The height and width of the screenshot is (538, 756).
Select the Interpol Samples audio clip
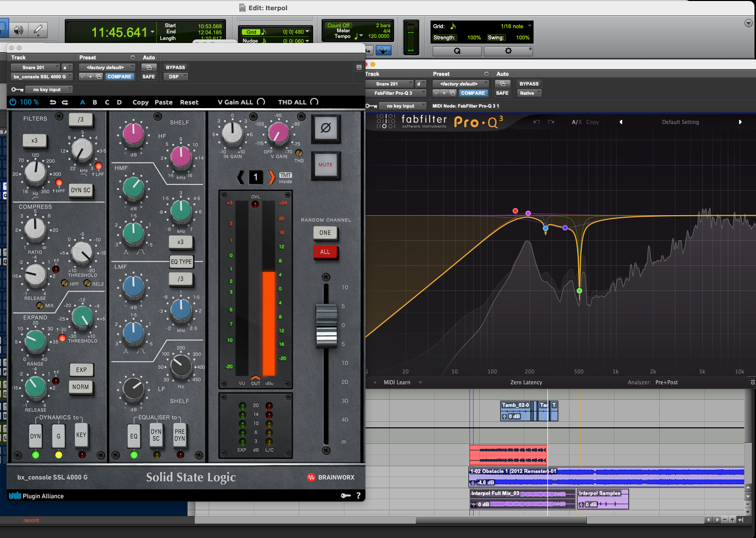pyautogui.click(x=603, y=499)
